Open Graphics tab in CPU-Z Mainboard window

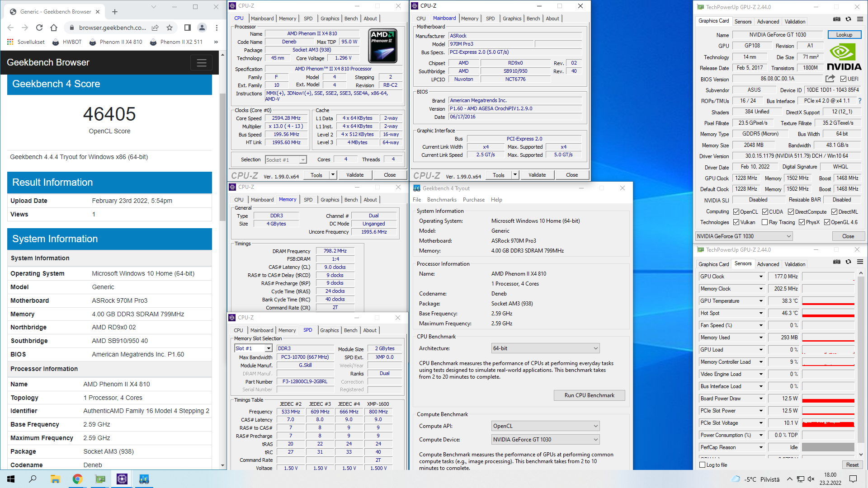(512, 19)
